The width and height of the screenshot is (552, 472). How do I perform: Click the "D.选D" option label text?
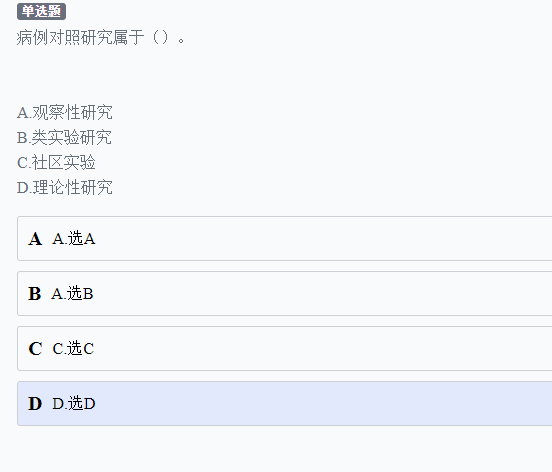74,404
